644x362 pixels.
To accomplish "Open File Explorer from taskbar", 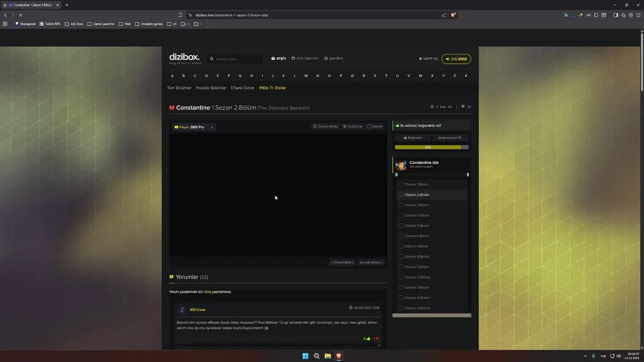I will [328, 356].
